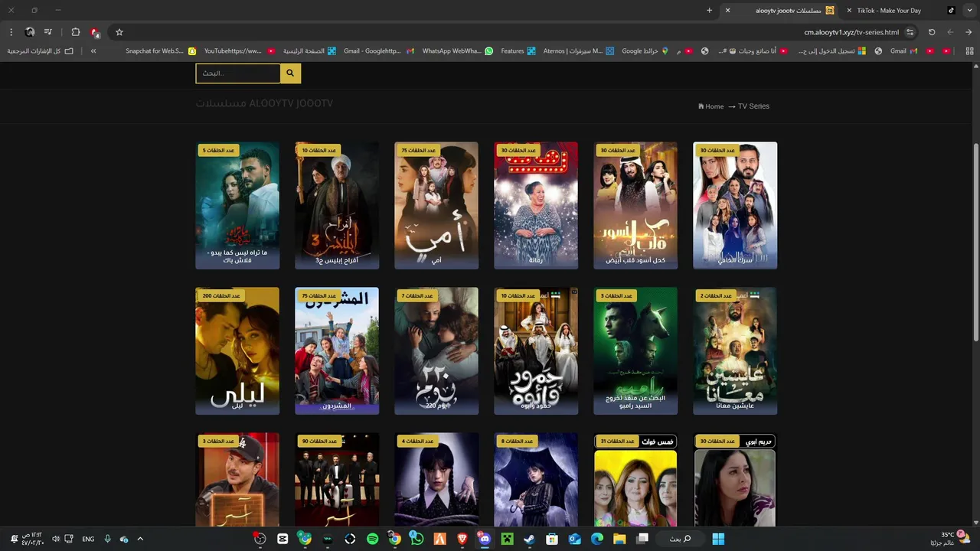Click the taskbar search box بحث
980x551 pixels.
tap(680, 539)
